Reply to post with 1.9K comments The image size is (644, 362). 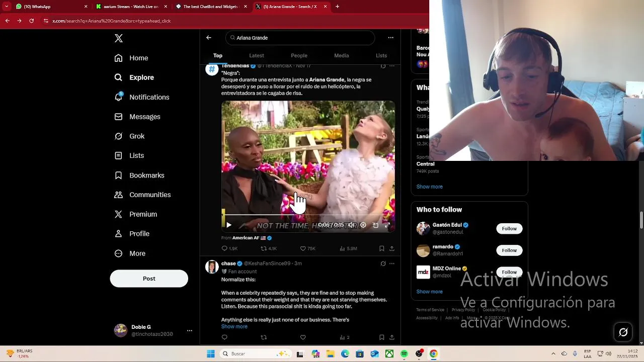coord(229,248)
